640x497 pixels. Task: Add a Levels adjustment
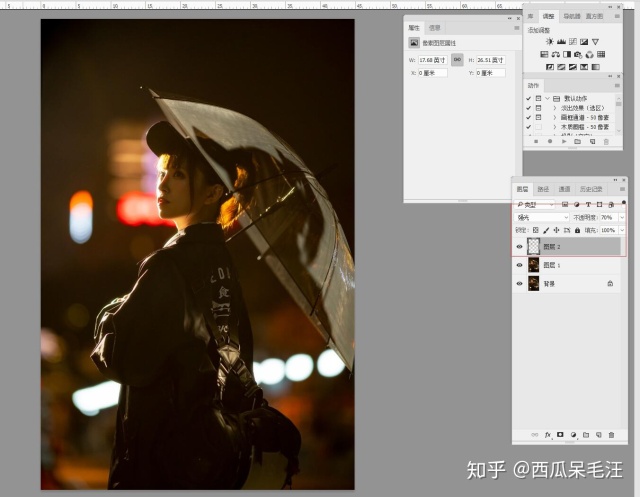[x=561, y=42]
